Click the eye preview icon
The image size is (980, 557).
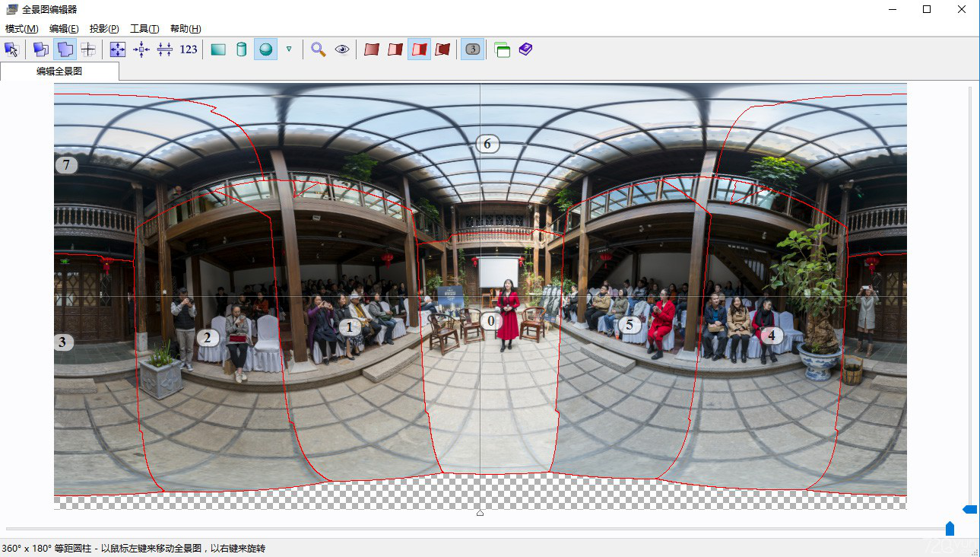pyautogui.click(x=342, y=49)
